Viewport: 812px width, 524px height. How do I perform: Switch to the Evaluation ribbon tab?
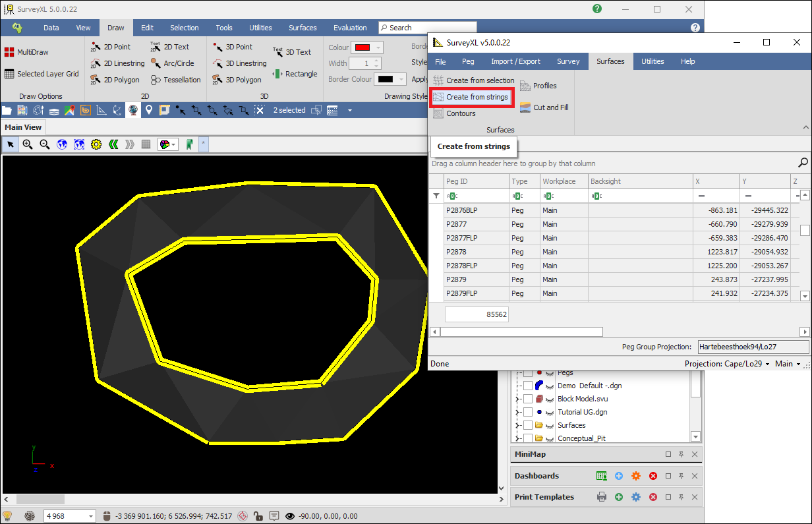tap(350, 28)
